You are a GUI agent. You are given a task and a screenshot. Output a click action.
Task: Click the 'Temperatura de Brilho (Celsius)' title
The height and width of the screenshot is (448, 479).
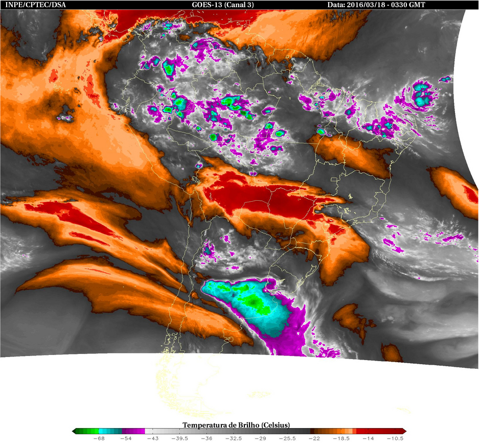coord(236,425)
